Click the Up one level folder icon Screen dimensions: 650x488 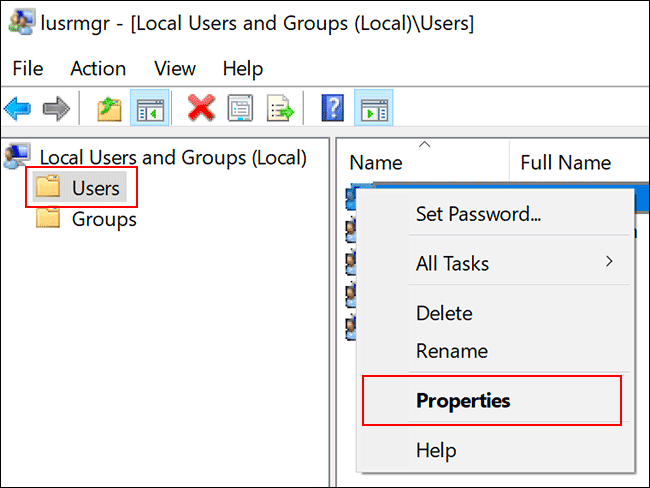(110, 108)
